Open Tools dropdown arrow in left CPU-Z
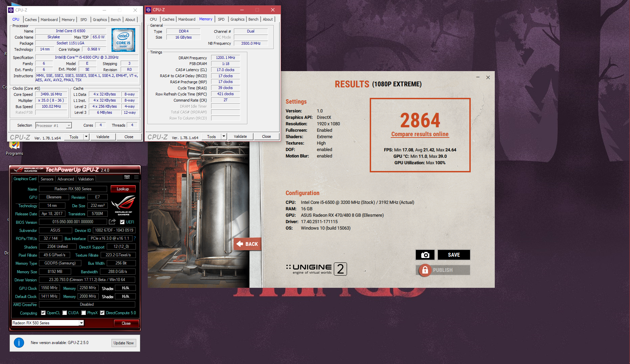This screenshot has height=364, width=630. 86,137
